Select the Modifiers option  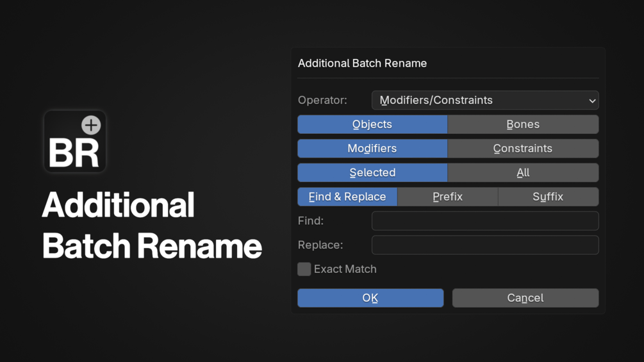coord(372,149)
